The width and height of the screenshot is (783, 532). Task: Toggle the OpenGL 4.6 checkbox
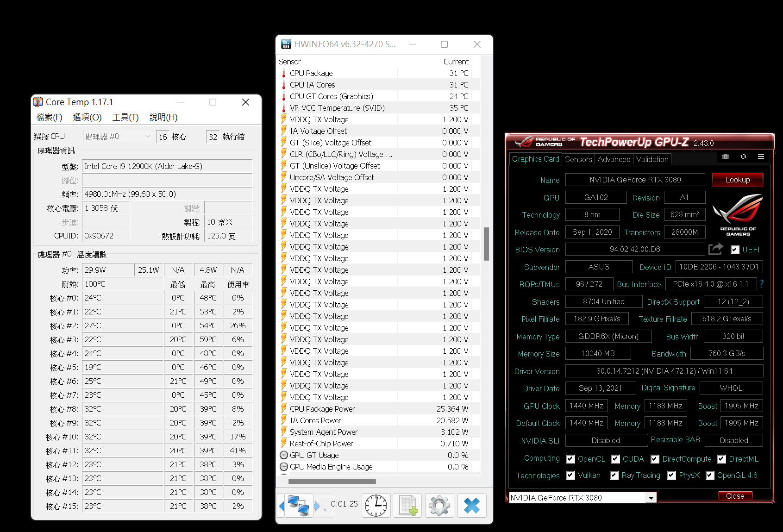[710, 475]
